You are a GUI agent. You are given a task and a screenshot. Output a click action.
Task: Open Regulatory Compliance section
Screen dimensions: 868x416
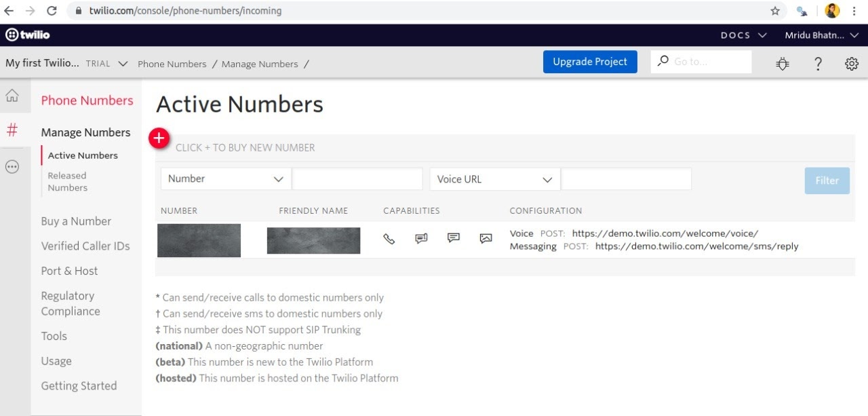(71, 303)
